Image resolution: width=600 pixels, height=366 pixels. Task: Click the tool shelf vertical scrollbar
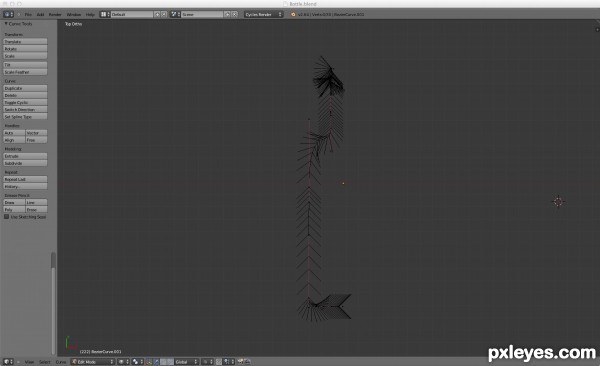pyautogui.click(x=53, y=303)
